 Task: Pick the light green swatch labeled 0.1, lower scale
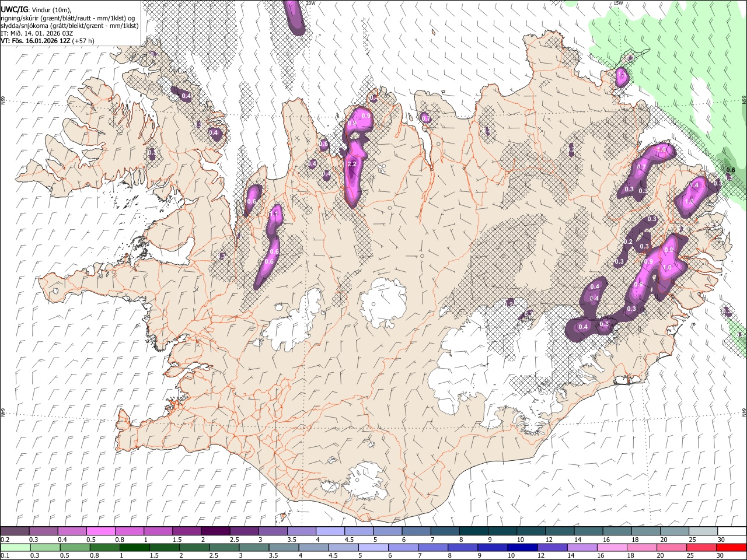click(15, 548)
